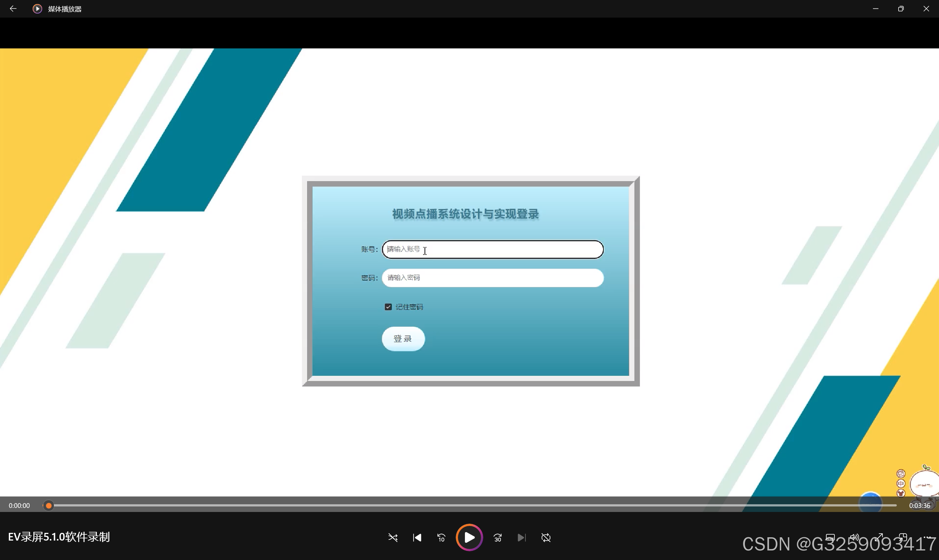Open the subtitles and captions icon
This screenshot has width=939, height=560.
tap(830, 537)
